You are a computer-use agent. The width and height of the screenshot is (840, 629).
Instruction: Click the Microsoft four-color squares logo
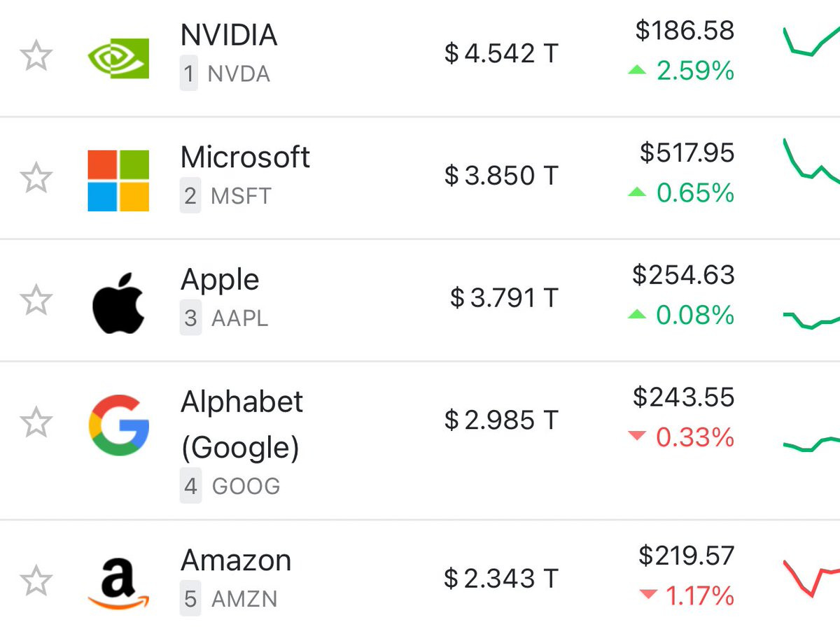[118, 181]
